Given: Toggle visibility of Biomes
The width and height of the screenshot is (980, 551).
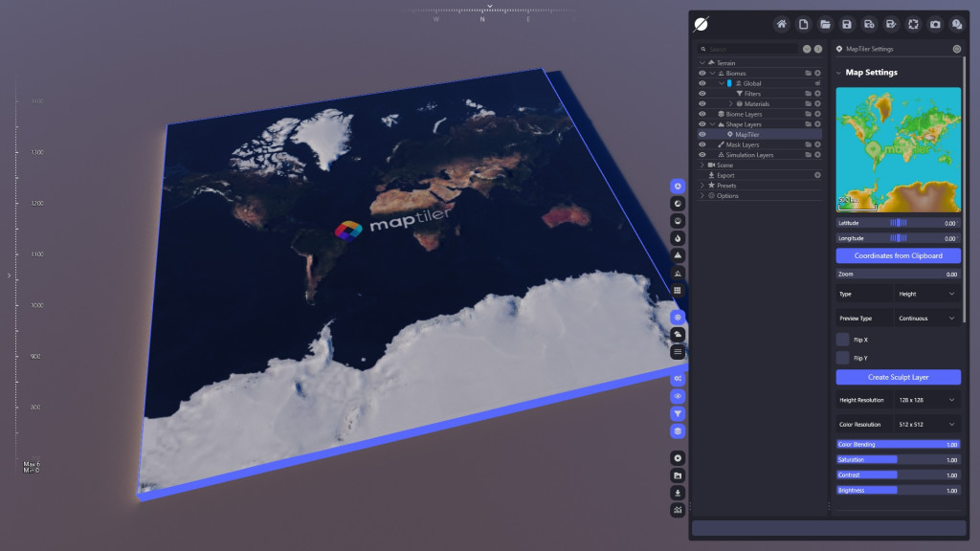Looking at the screenshot, I should click(702, 73).
